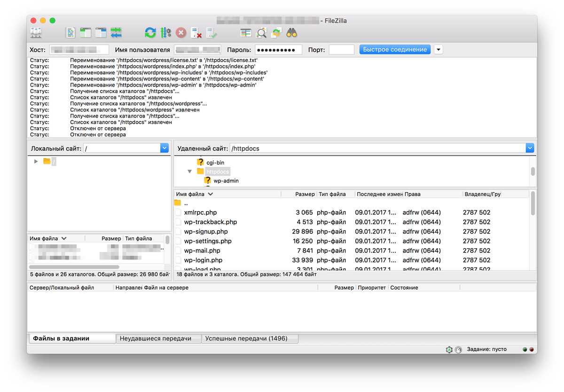The image size is (564, 392).
Task: Click the encryption gear icon in status bar
Action: pos(449,350)
